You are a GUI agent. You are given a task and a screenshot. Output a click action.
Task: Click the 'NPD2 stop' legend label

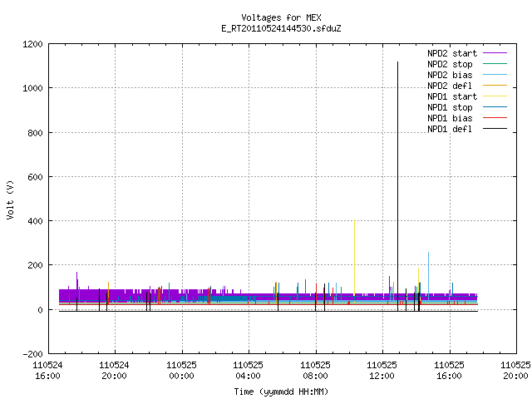[x=450, y=64]
